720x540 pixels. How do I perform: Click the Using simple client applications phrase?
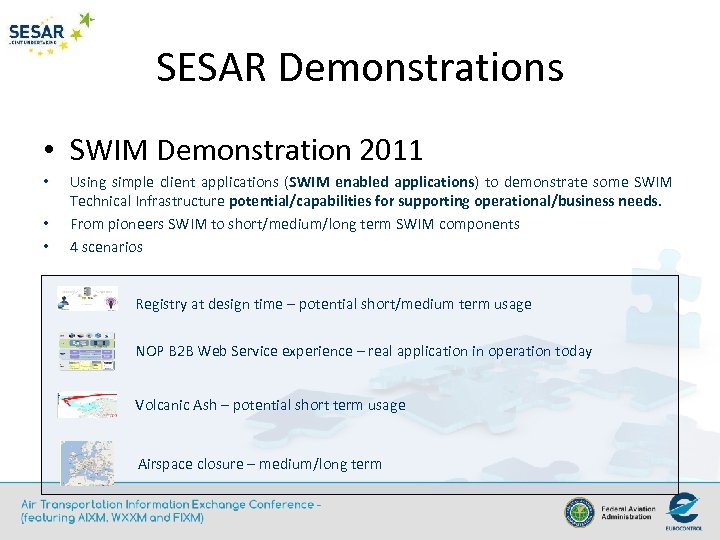click(174, 182)
